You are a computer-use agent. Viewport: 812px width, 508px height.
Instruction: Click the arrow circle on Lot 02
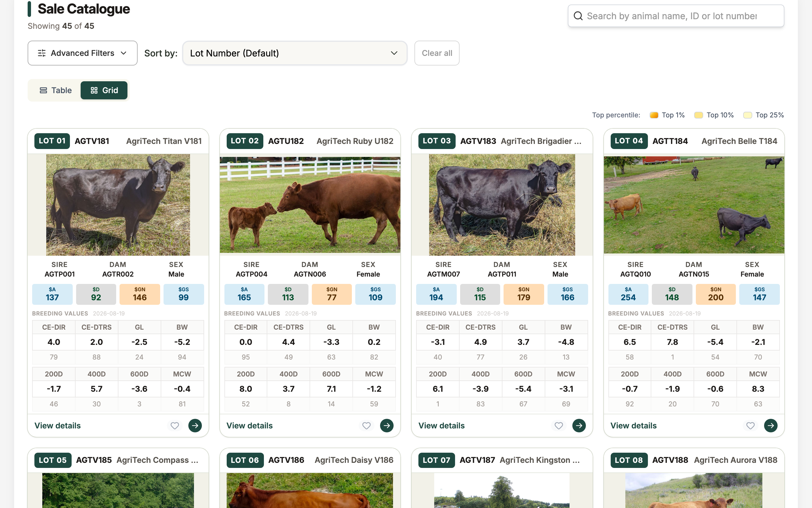387,426
